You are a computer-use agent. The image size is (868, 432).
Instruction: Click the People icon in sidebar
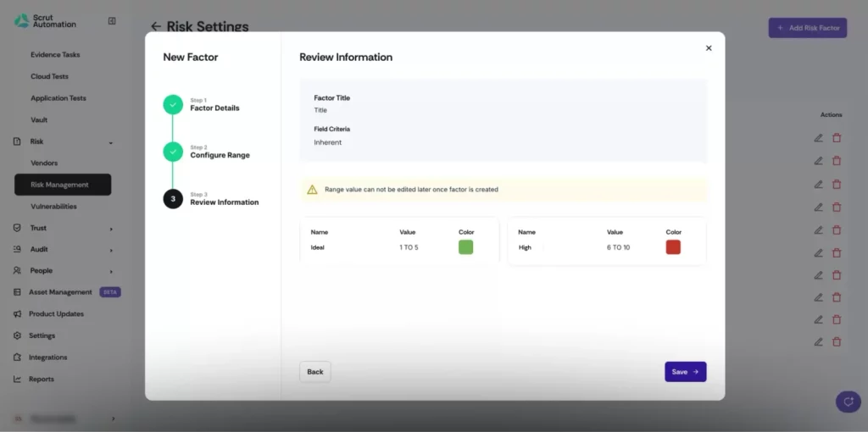click(17, 271)
